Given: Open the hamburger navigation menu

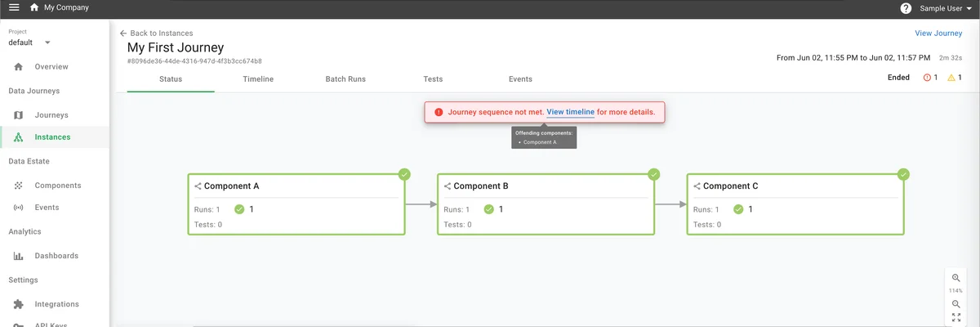Looking at the screenshot, I should tap(14, 8).
